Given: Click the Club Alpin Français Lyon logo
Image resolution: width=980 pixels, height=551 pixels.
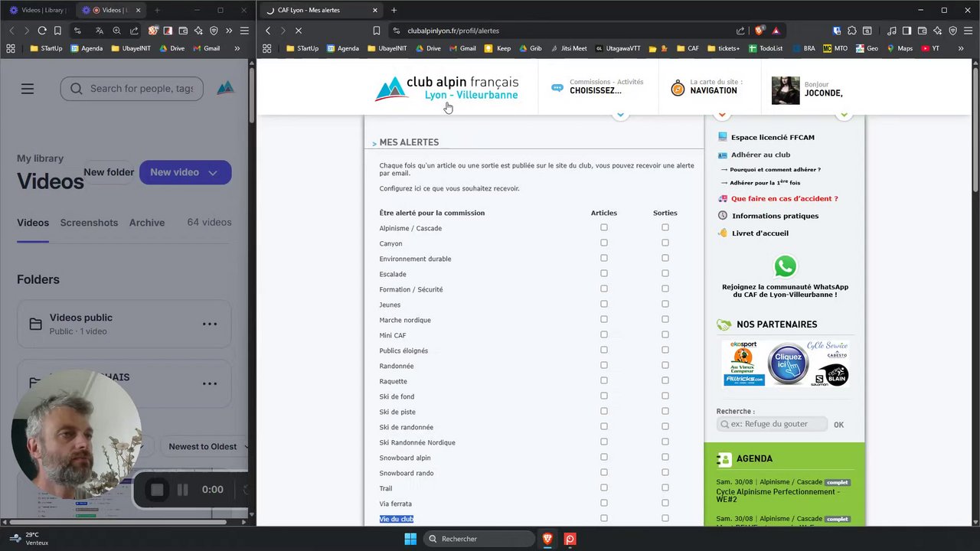Looking at the screenshot, I should (x=446, y=88).
